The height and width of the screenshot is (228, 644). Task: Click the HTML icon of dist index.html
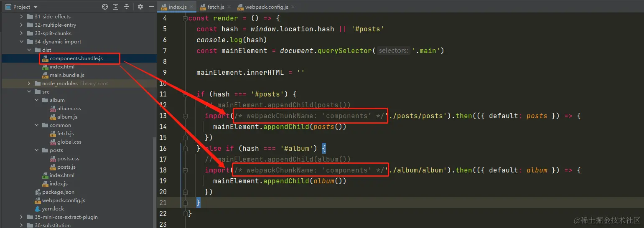click(46, 67)
